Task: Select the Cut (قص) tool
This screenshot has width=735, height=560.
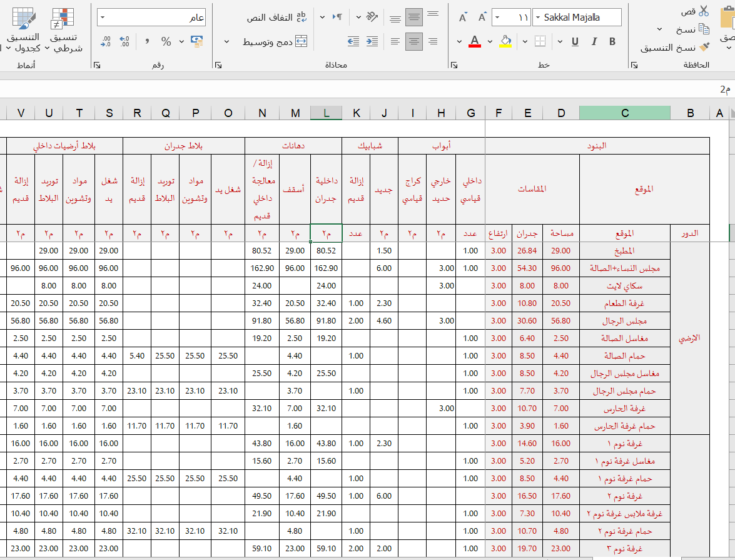Action: [703, 11]
